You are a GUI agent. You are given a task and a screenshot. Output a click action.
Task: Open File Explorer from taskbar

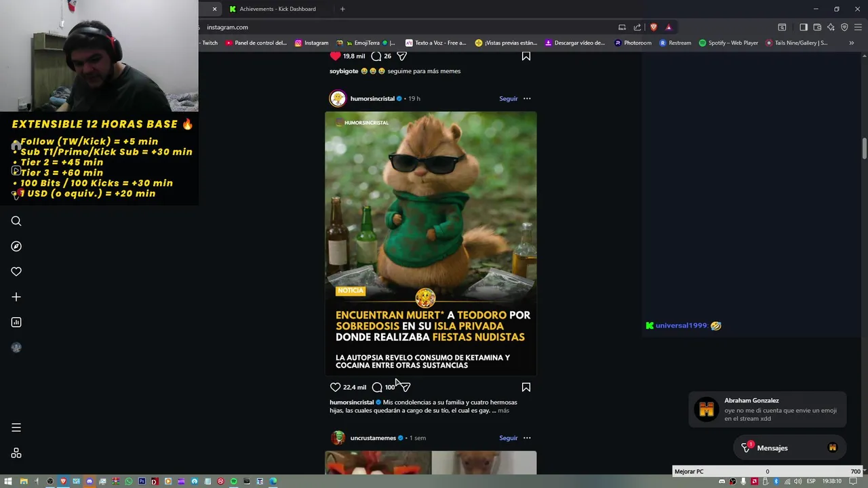click(x=23, y=481)
